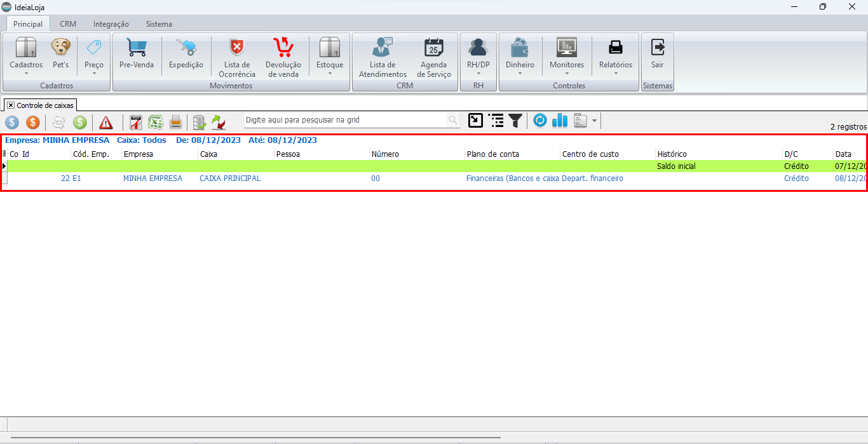
Task: Click the grid search input field
Action: [x=346, y=120]
